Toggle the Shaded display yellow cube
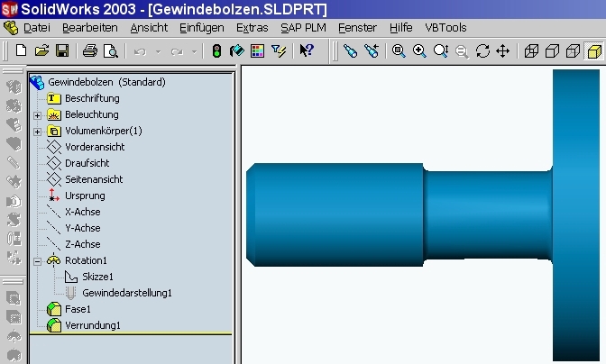This screenshot has width=606, height=364. tap(594, 50)
